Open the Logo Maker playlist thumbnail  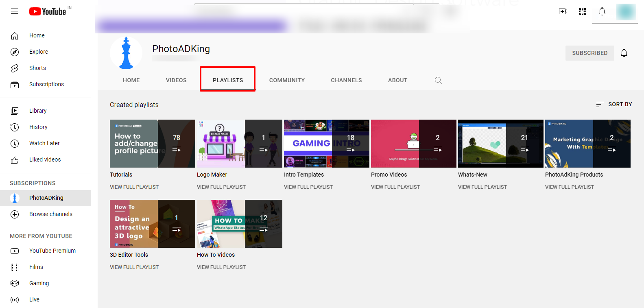pyautogui.click(x=240, y=144)
